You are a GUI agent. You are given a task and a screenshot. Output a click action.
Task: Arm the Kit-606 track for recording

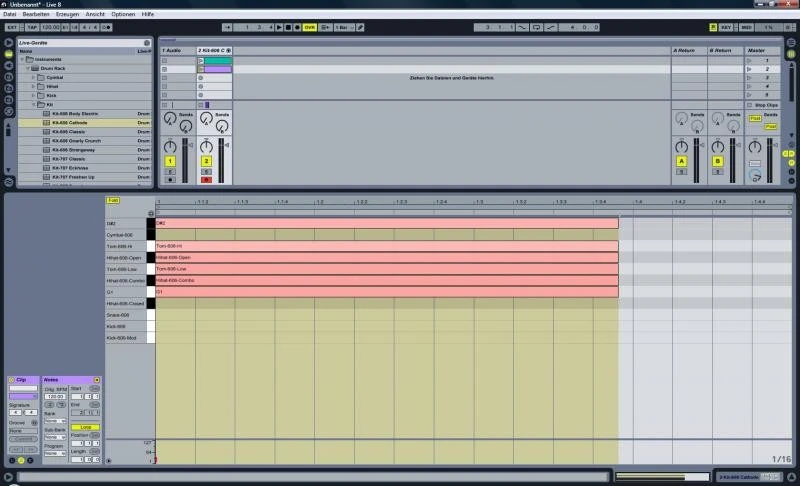point(206,180)
